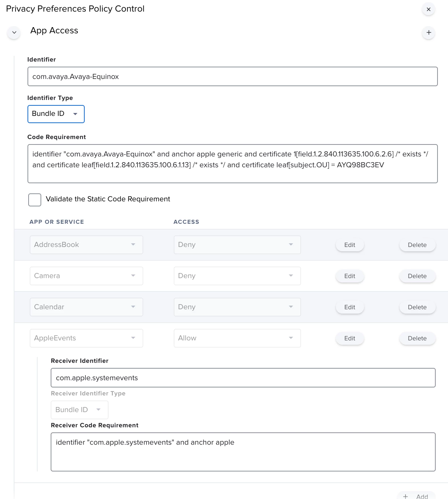Delete the AddressBook row
Viewport: 448px width, 499px height.
[417, 245]
